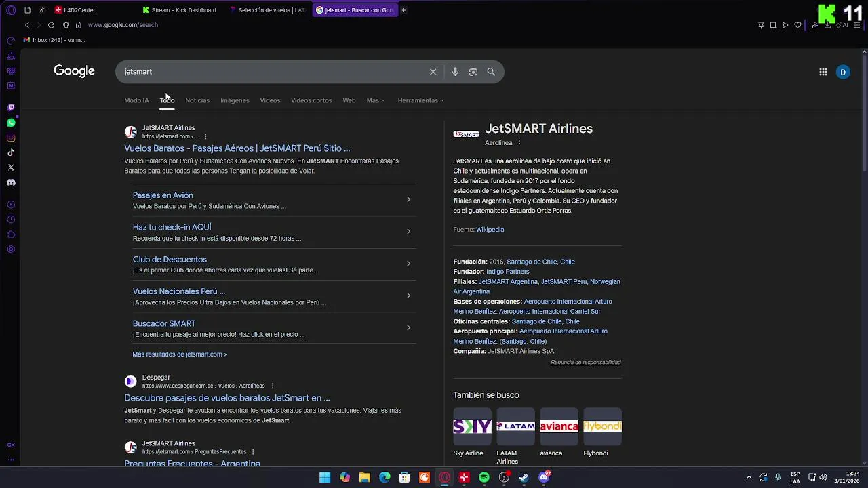Screen dimensions: 868x488
Task: Switch to the Stream - Kick Dashboard tab
Action: click(180, 10)
